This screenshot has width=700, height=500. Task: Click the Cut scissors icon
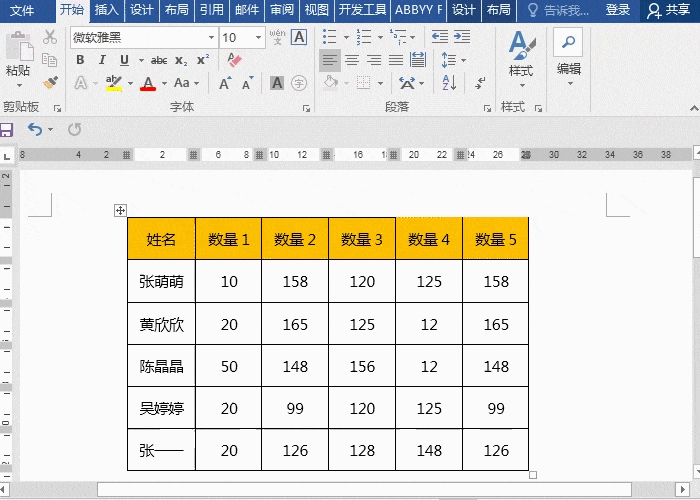coord(50,38)
